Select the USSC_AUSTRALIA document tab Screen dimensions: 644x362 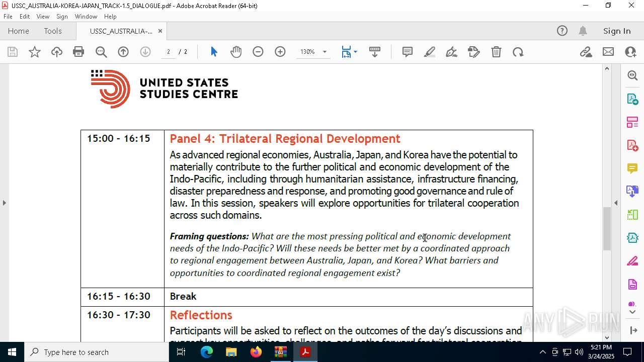click(121, 31)
